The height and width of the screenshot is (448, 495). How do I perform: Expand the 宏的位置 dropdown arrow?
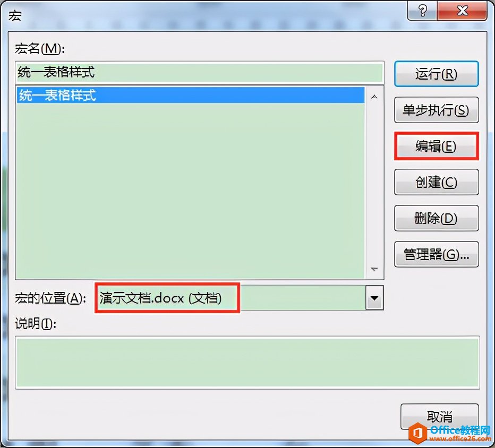tap(374, 298)
